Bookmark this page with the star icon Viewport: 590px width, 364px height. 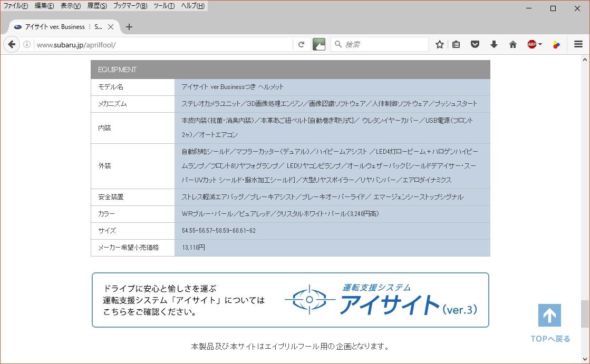(x=440, y=44)
